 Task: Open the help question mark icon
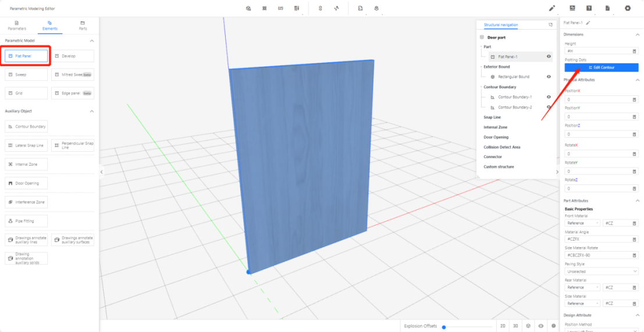[x=589, y=8]
